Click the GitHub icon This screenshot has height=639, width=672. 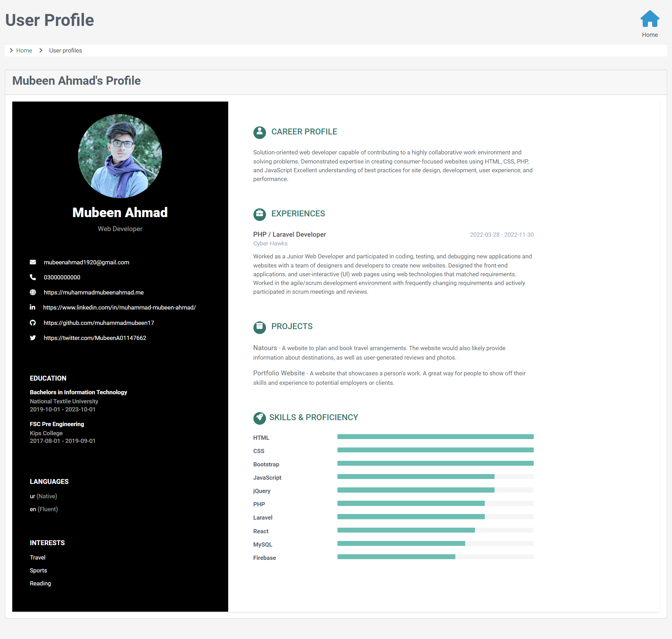pyautogui.click(x=33, y=323)
